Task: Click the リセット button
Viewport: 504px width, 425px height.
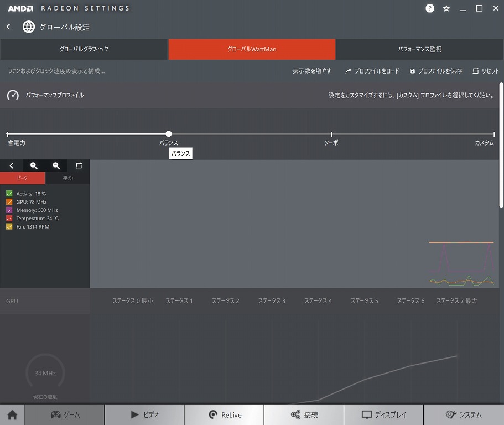Action: coord(486,71)
